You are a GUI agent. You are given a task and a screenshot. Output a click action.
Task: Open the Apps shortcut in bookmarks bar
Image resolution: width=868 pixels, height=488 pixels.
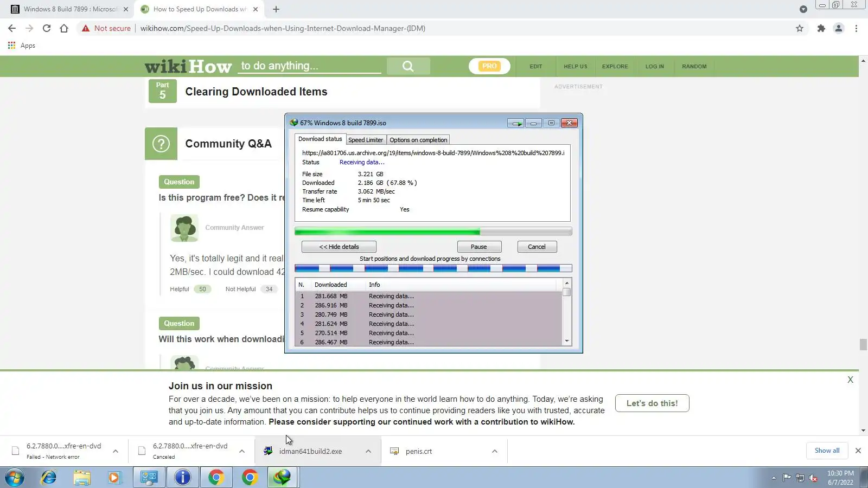click(x=22, y=46)
